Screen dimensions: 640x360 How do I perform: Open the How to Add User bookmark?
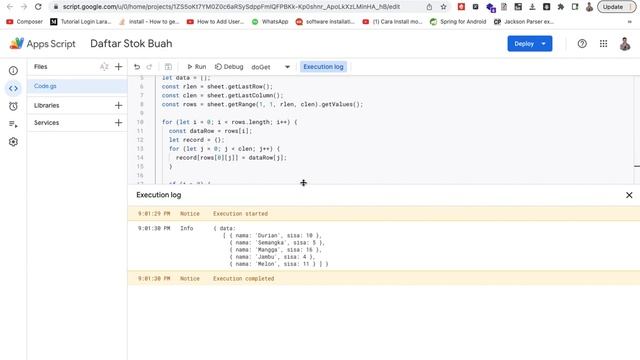click(215, 22)
